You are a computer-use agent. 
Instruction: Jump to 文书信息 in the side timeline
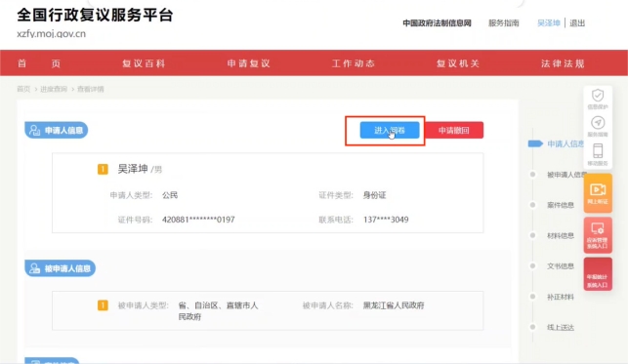pos(561,266)
